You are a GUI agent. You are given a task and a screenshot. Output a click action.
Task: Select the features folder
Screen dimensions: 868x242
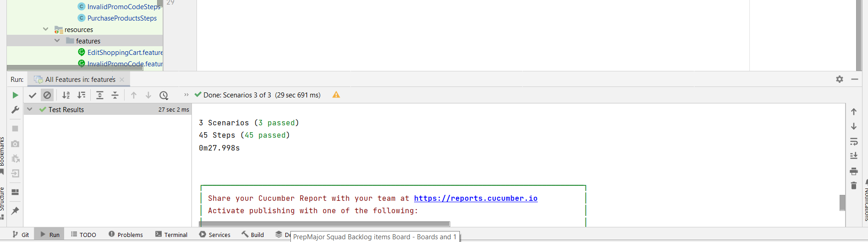pos(85,41)
